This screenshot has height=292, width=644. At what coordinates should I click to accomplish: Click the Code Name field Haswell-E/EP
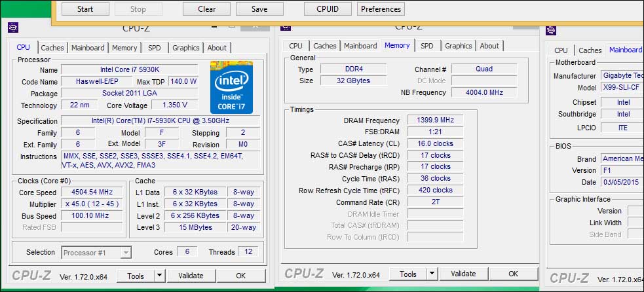(x=97, y=81)
